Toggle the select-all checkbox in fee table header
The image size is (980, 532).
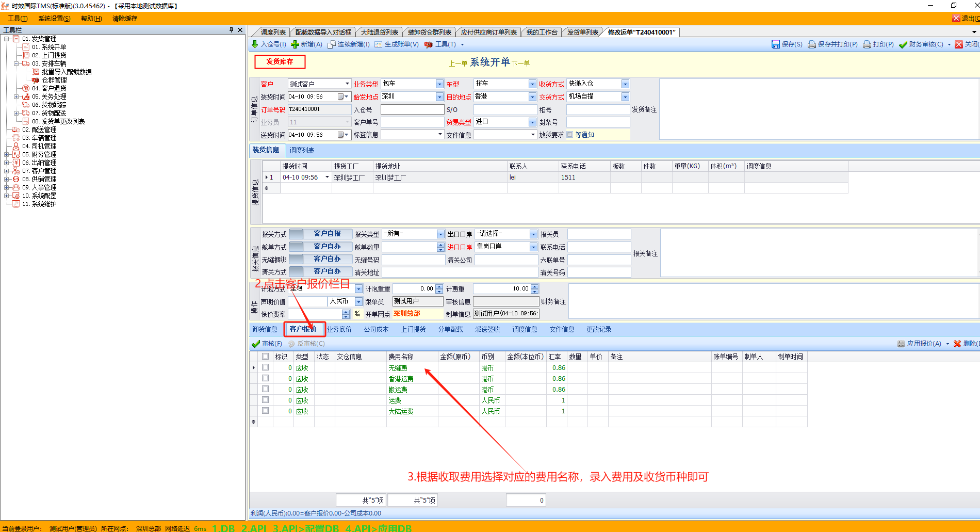[265, 357]
